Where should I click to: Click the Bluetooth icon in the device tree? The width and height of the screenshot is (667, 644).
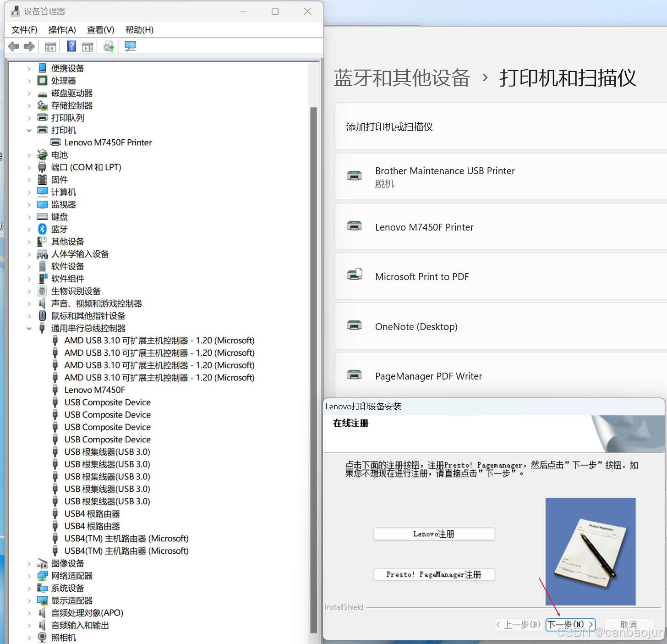pos(42,229)
